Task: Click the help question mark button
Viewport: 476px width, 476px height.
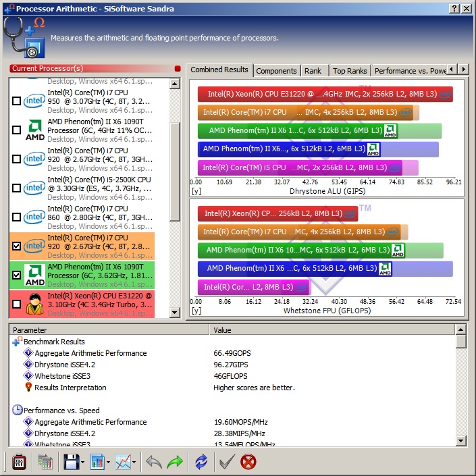Action: (454, 9)
